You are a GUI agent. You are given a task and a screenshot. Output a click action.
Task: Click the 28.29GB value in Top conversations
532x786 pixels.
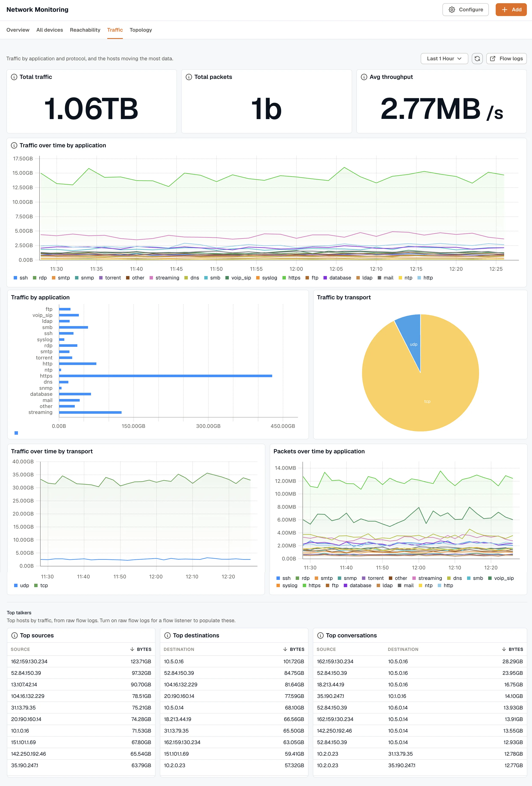pyautogui.click(x=512, y=662)
